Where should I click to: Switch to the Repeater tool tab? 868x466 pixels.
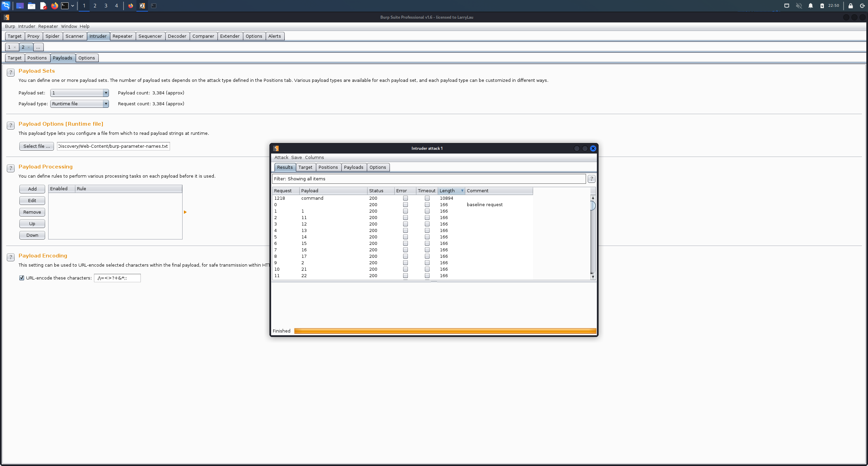122,36
